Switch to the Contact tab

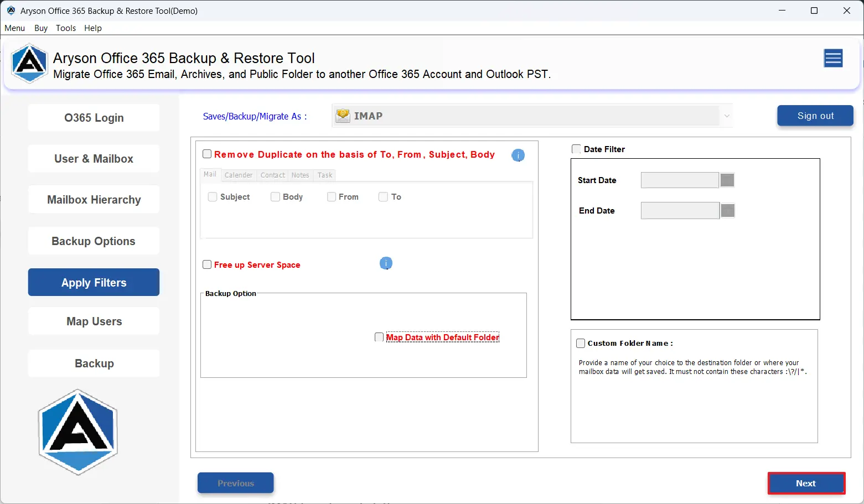coord(273,175)
